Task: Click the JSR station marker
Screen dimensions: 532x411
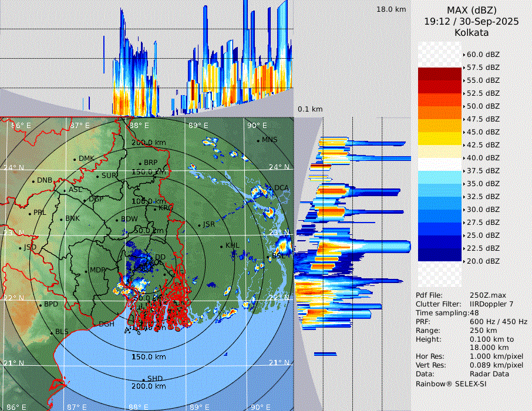Action: [x=198, y=225]
